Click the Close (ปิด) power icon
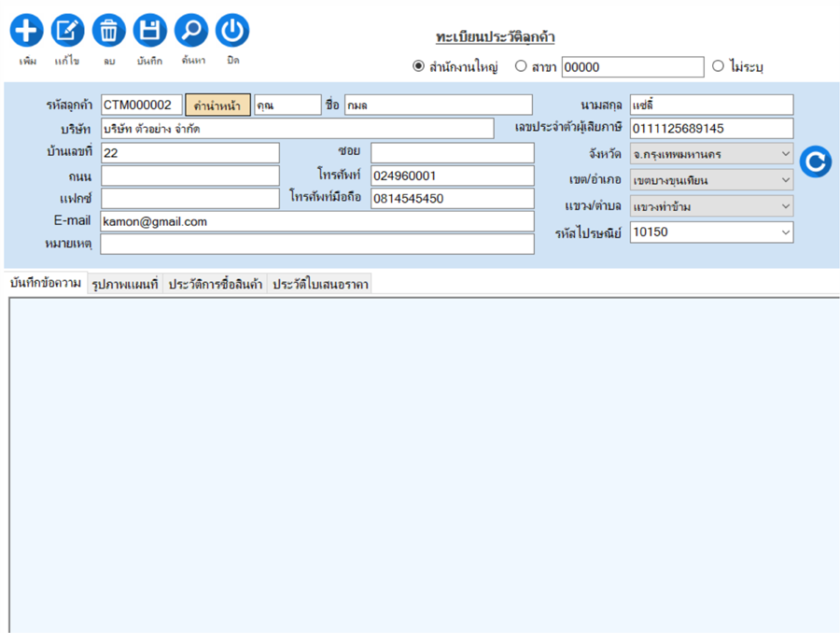This screenshot has height=633, width=840. tap(232, 31)
